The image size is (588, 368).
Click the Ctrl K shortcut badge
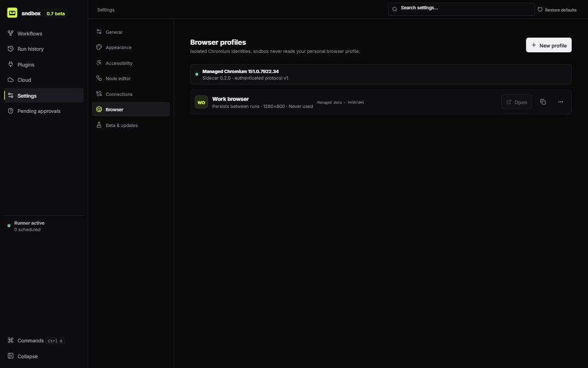(55, 341)
